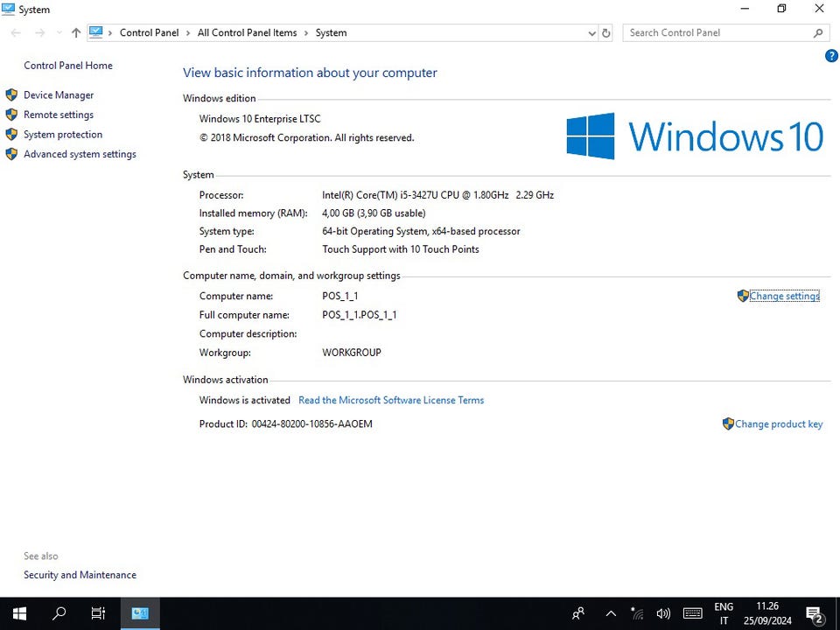Click the Windows is activated text
Viewport: 840px width, 630px height.
point(244,400)
